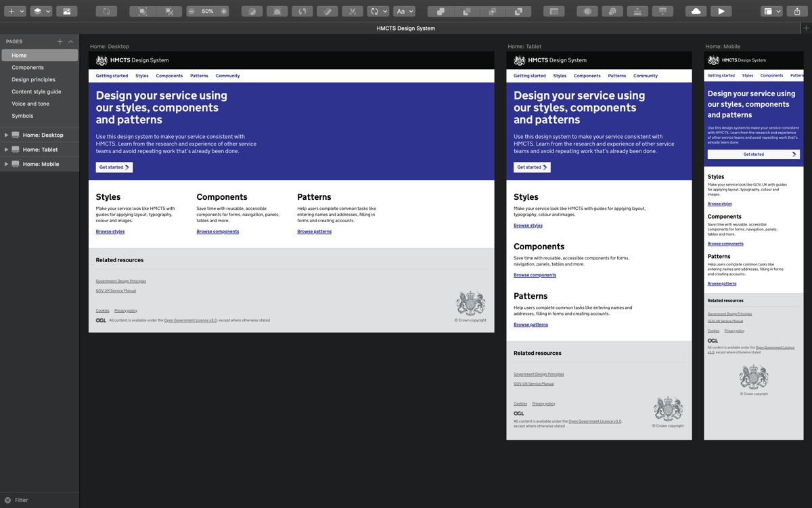This screenshot has width=812, height=508.
Task: Open the Insert plus menu
Action: pyautogui.click(x=14, y=12)
